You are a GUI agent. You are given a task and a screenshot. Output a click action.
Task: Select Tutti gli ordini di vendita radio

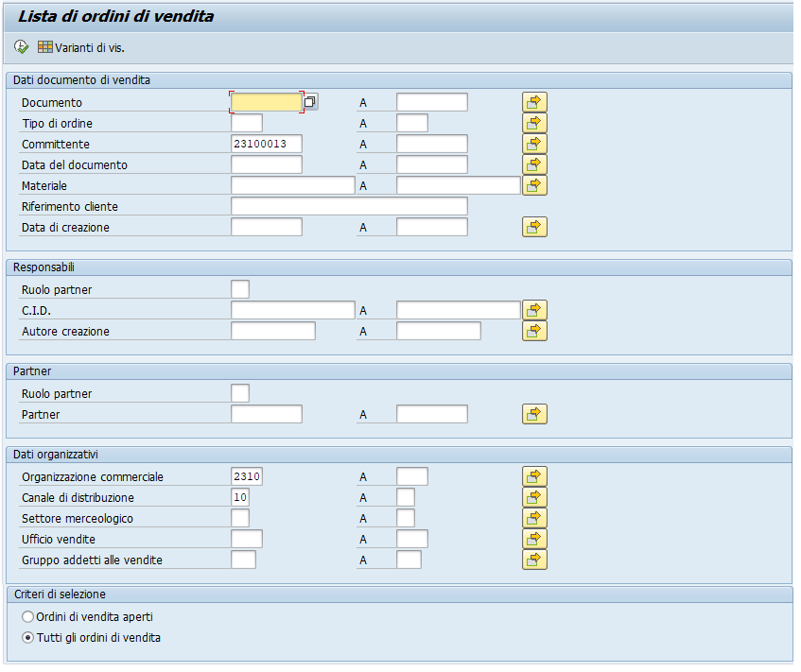[x=28, y=638]
